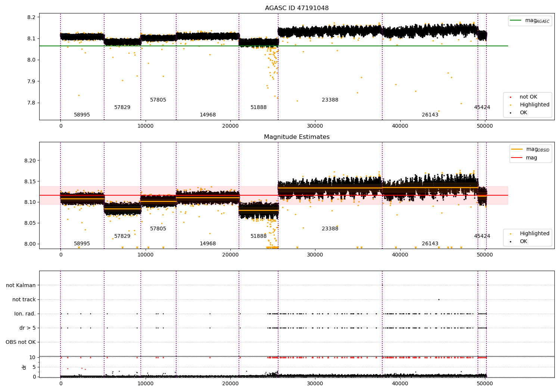Click the 'dr > 5' axis label
Screen dimensions: 560x392
[x=28, y=328]
